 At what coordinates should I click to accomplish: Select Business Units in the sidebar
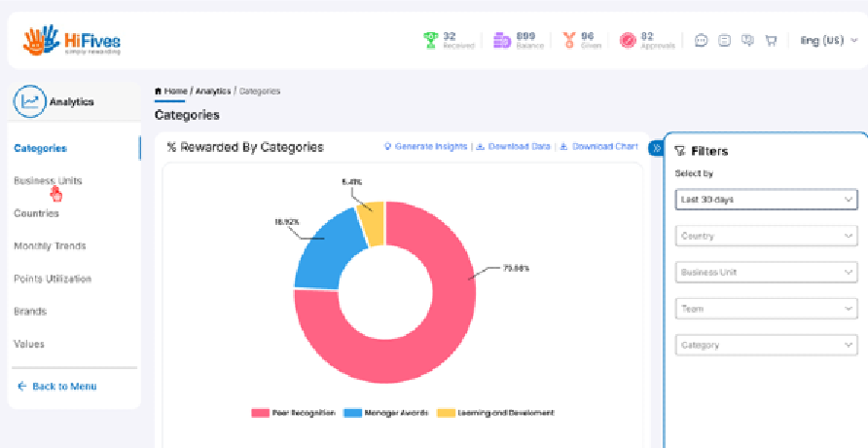[48, 181]
